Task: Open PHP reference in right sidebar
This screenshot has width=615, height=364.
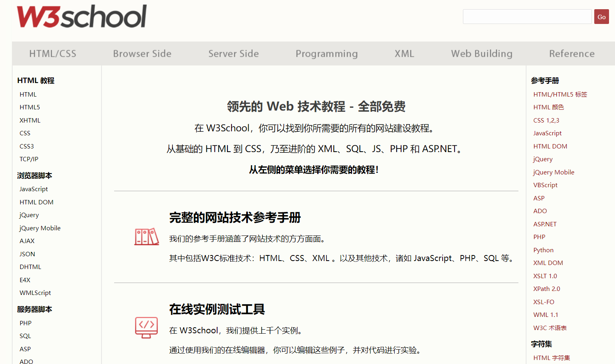Action: [x=539, y=237]
